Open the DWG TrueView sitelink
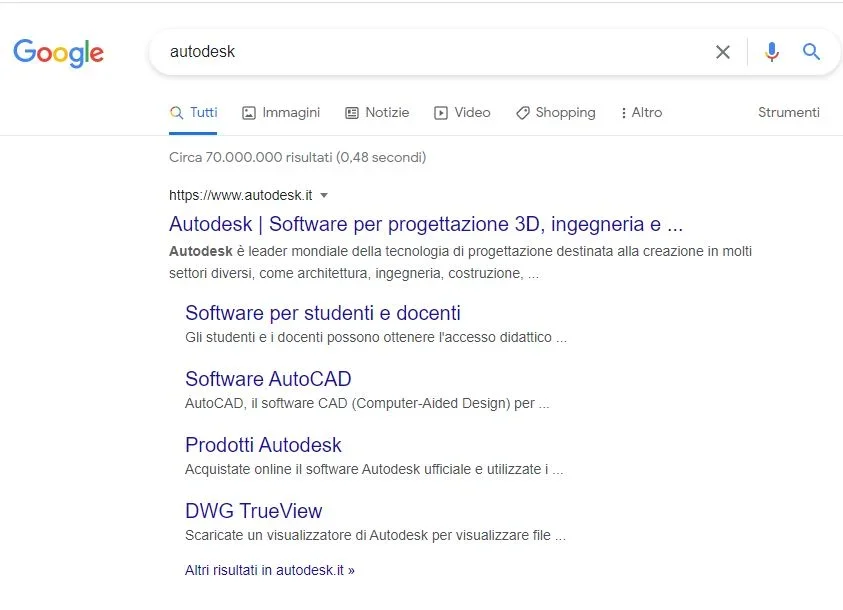 coord(253,511)
